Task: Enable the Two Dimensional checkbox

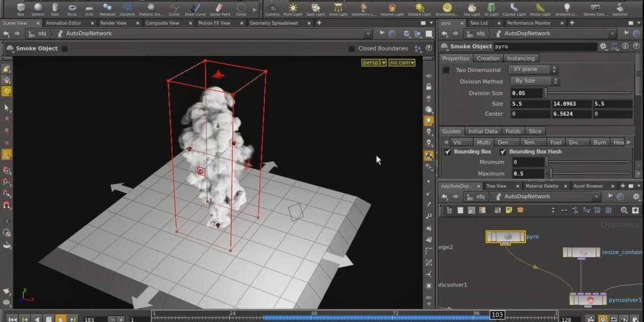Action: pos(446,70)
